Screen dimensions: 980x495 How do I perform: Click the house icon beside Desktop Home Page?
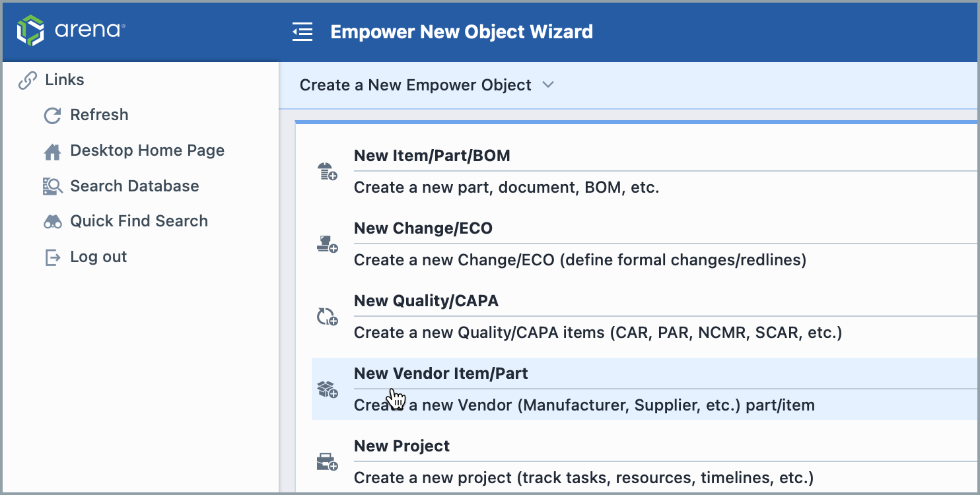52,150
